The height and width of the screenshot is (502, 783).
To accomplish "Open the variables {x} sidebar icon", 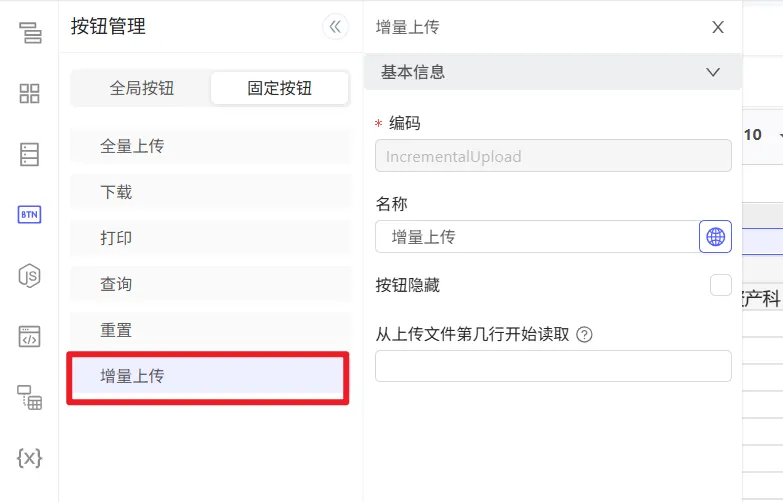I will pos(30,458).
